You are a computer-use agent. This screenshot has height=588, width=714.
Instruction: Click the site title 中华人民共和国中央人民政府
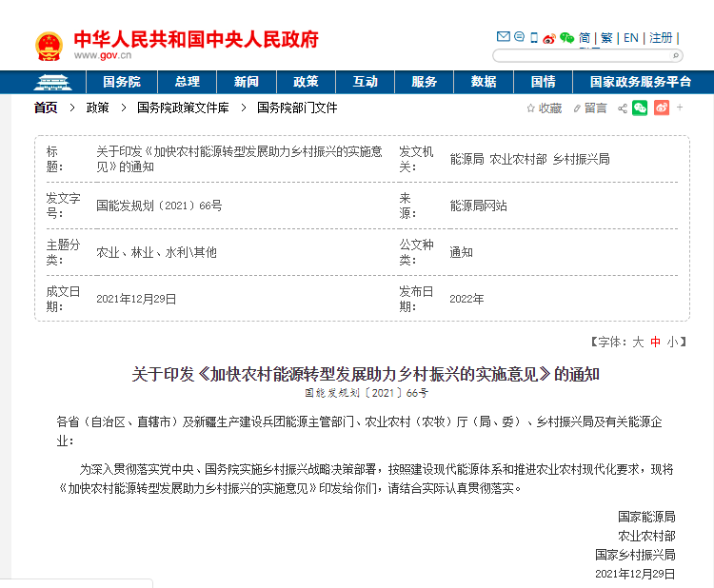[x=196, y=40]
